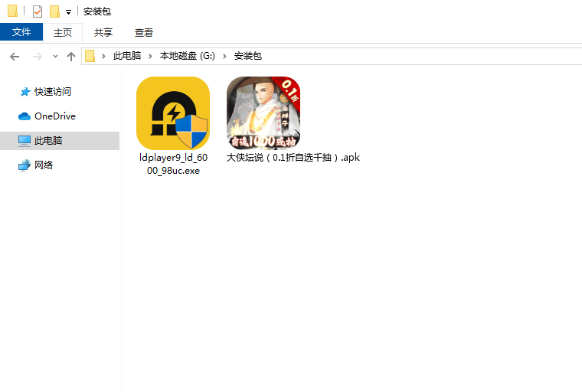Click the 网络 network icon in sidebar

tap(25, 165)
